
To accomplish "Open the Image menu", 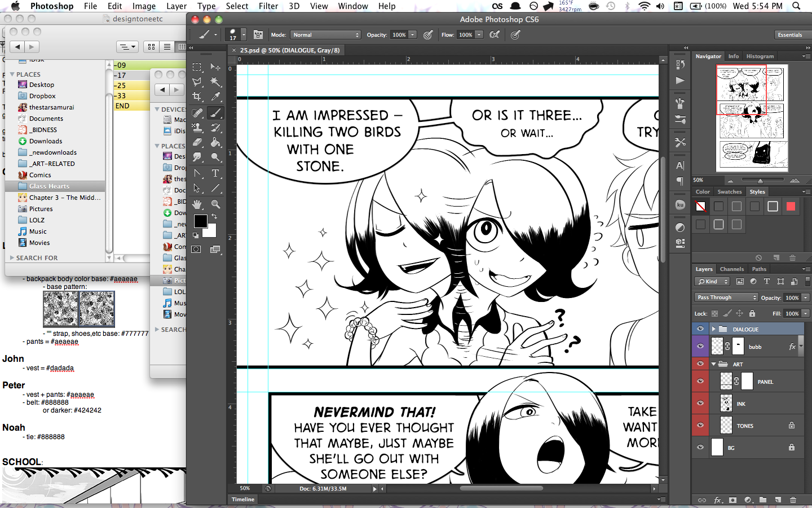I will pyautogui.click(x=144, y=6).
